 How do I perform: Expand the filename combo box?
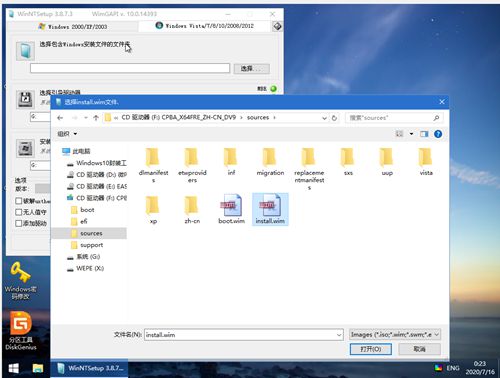[339, 335]
